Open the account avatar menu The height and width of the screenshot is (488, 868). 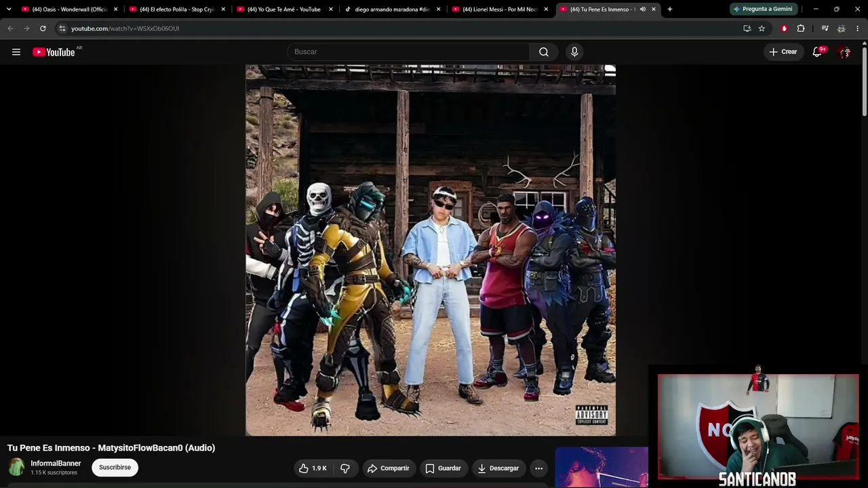pyautogui.click(x=844, y=52)
